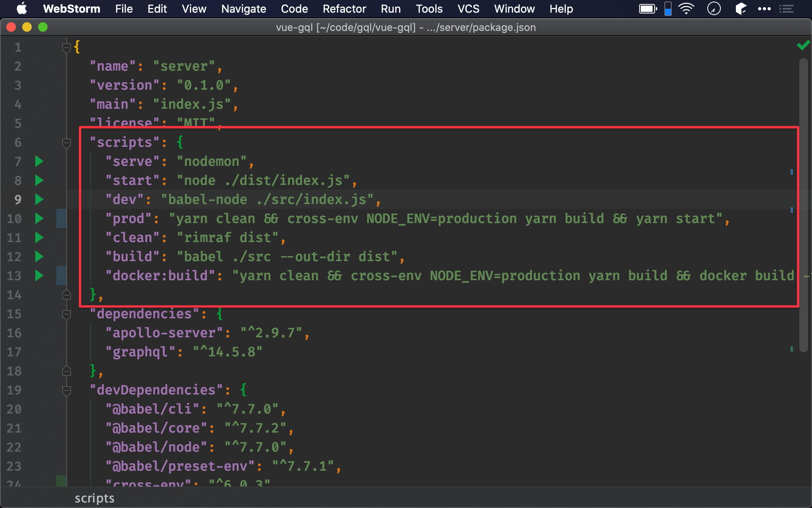Run the "prod" script gutter arrow

[39, 219]
